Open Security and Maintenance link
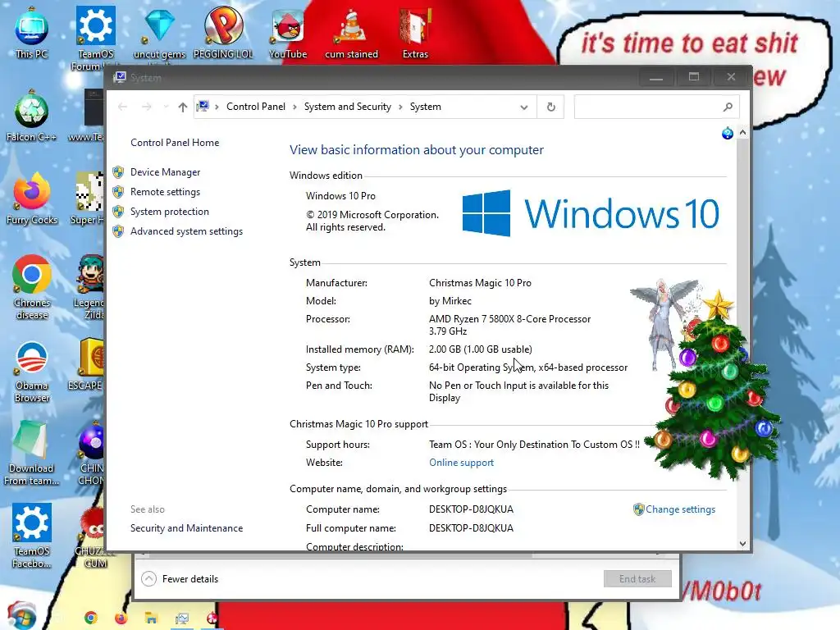The width and height of the screenshot is (840, 630). (186, 528)
